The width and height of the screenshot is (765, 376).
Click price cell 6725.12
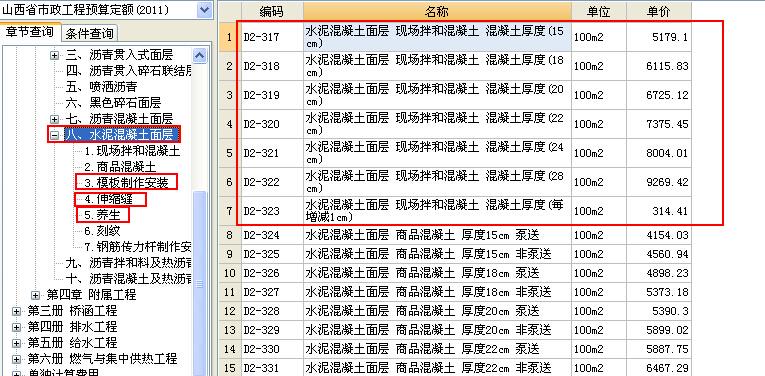point(659,95)
